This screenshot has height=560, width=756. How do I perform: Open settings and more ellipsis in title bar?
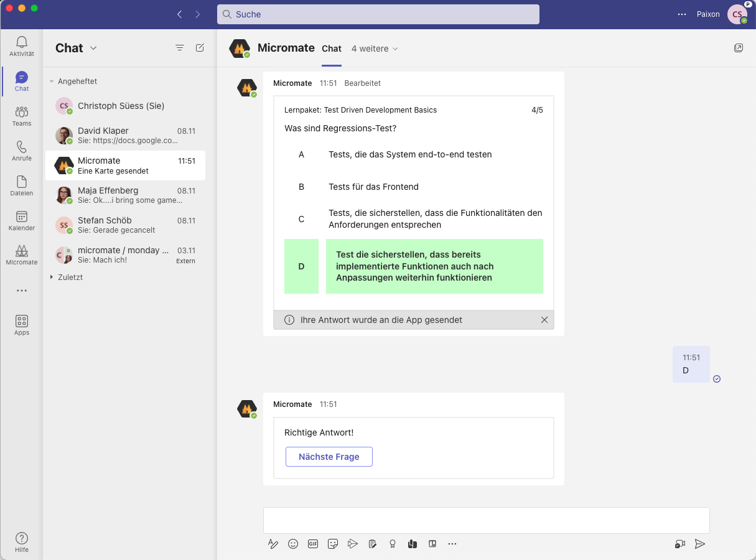coord(682,14)
